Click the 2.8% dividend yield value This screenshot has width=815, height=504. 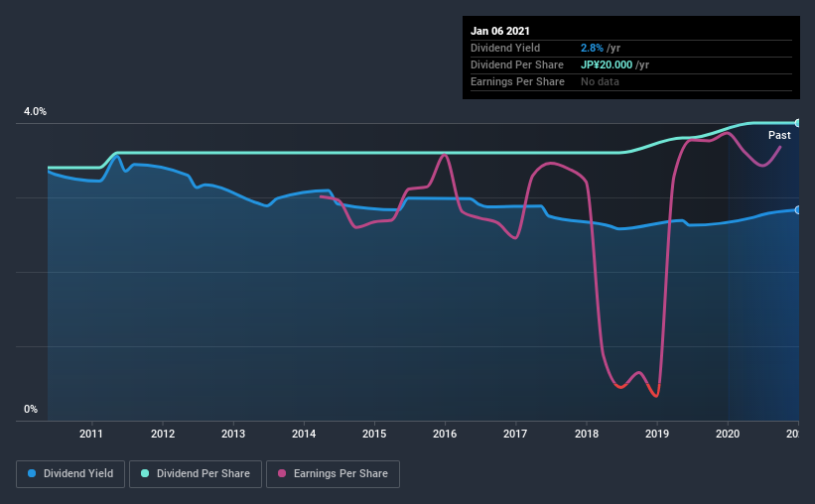(592, 48)
